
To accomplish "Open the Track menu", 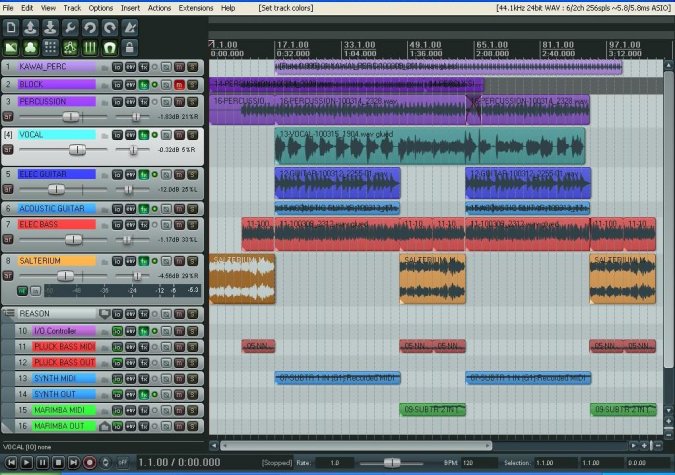I will tap(72, 8).
